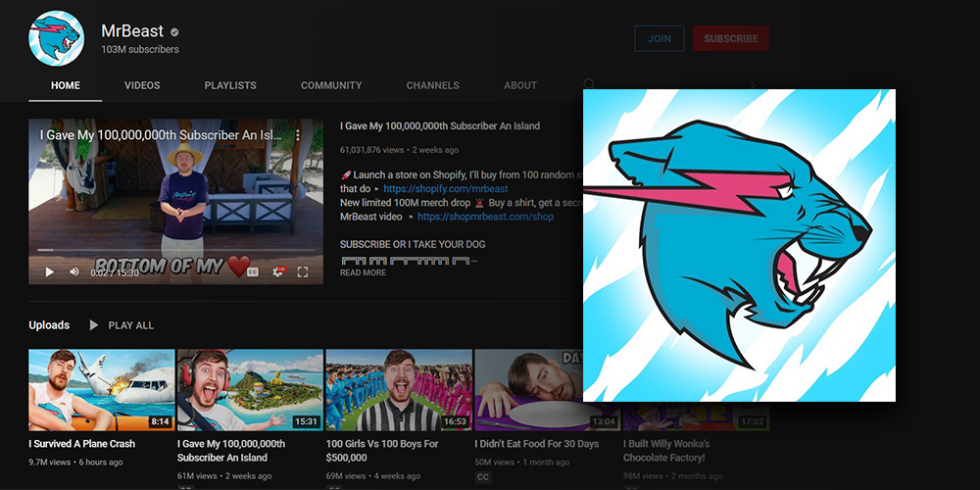Mute the featured video volume
Image resolution: width=980 pixels, height=490 pixels.
[x=74, y=271]
